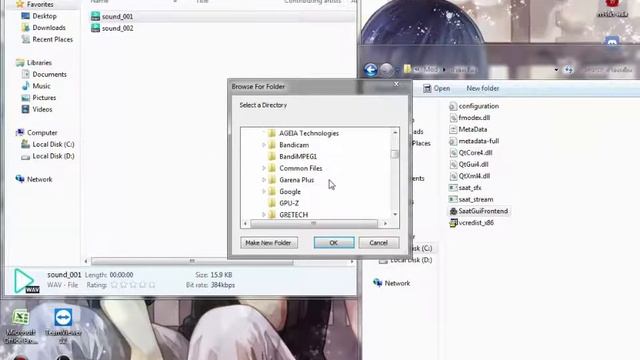Open address bar history dropdown, right window
The image size is (640, 360).
556,70
